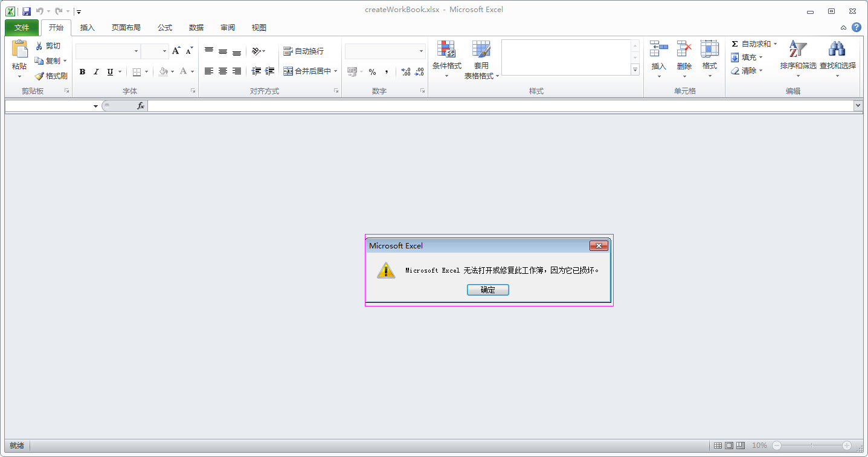Click the 粘贴 clipboard icon
The width and height of the screenshot is (868, 457).
click(19, 50)
